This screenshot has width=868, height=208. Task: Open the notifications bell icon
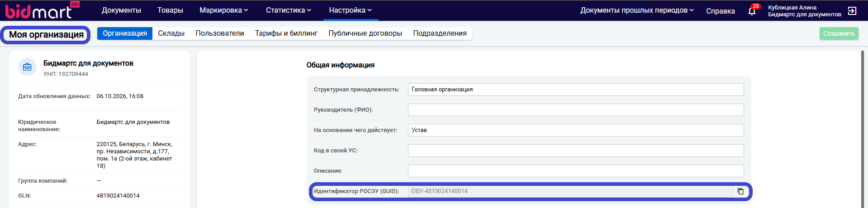[x=752, y=11]
